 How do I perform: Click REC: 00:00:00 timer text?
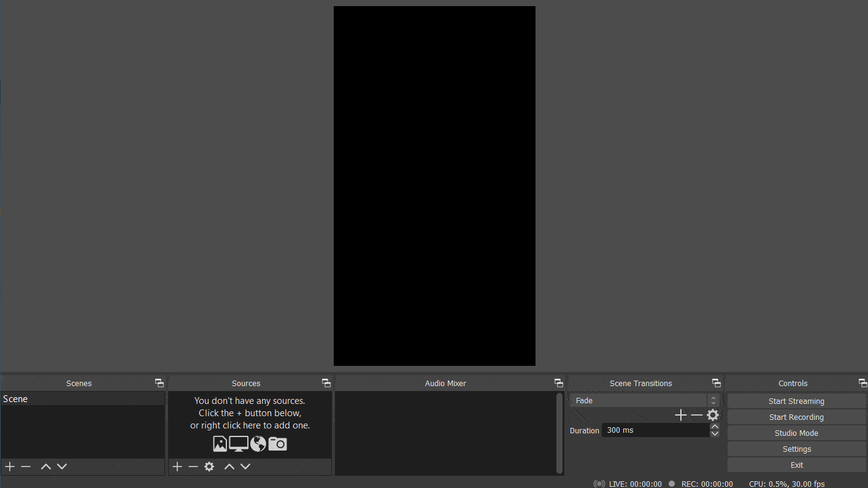tap(707, 484)
